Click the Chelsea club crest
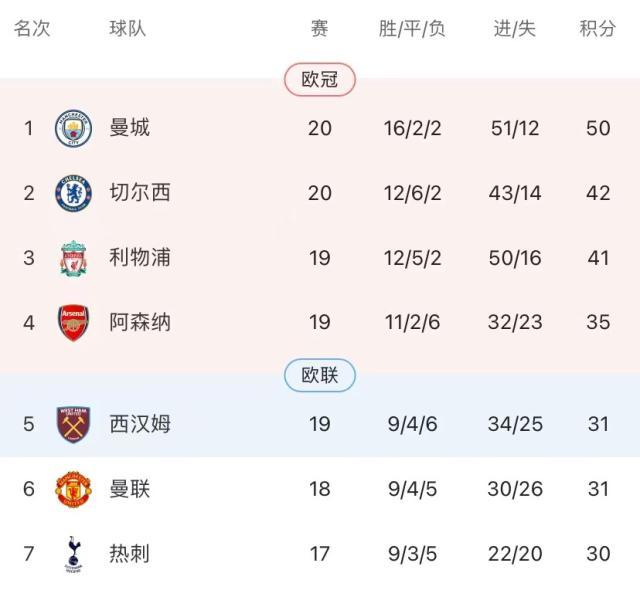The height and width of the screenshot is (597, 640). click(x=73, y=192)
